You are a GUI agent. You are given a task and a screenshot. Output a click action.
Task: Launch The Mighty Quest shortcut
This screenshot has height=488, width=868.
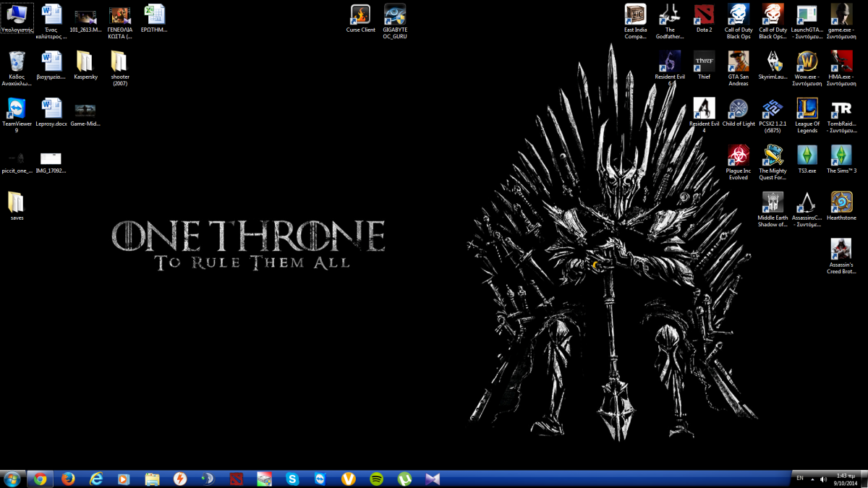coord(773,163)
